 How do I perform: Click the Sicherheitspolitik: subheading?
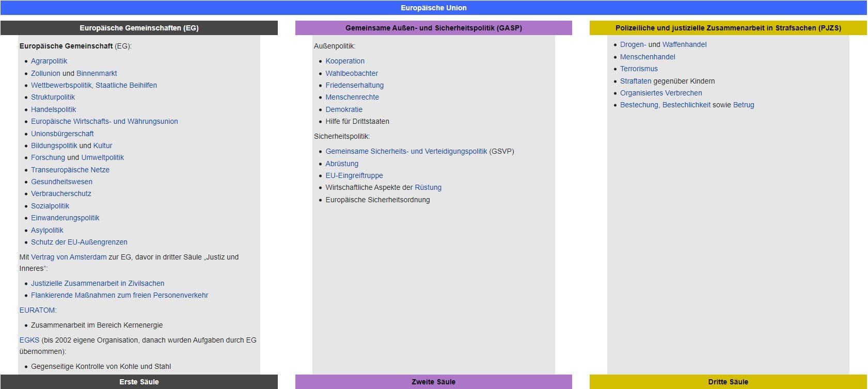tap(342, 136)
